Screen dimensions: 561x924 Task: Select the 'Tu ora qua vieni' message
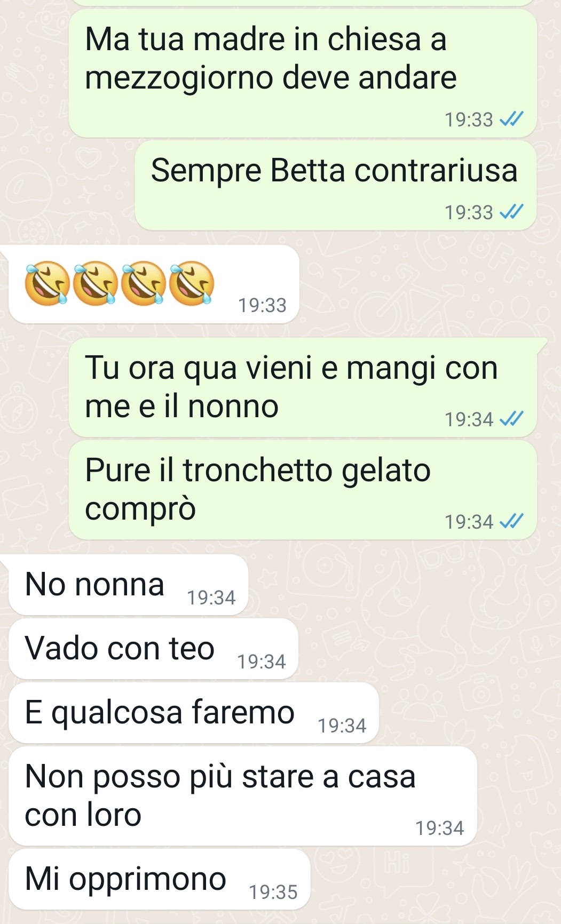[303, 387]
